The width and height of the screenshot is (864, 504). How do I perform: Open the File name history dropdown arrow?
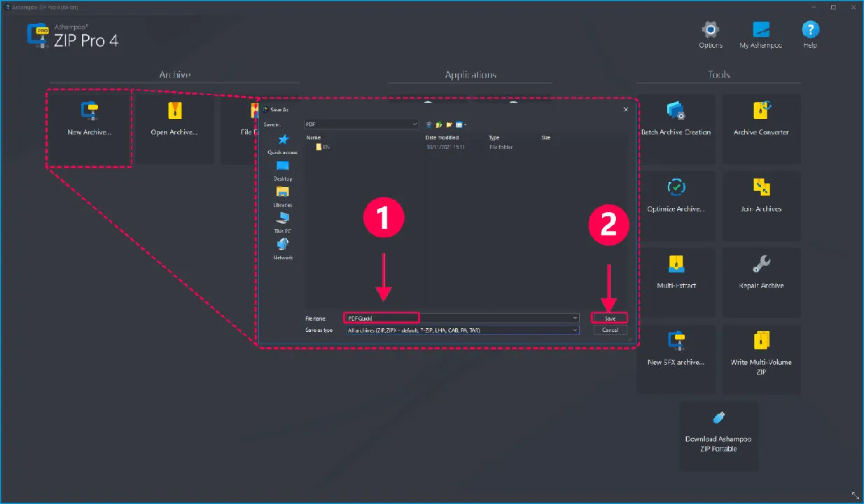tap(576, 318)
